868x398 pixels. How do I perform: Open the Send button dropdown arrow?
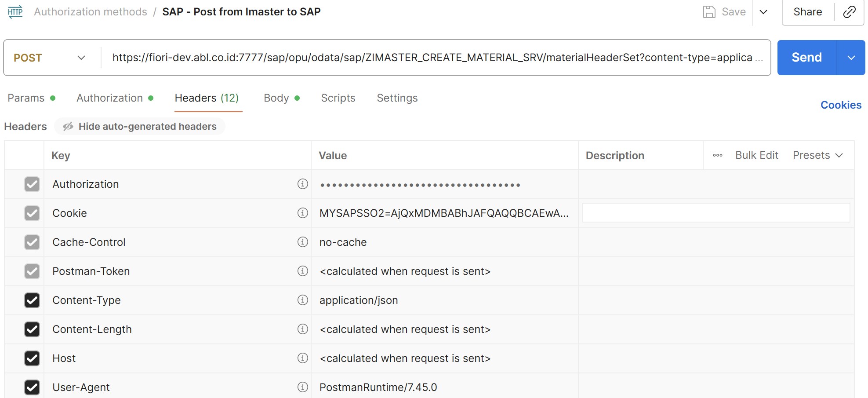point(851,58)
